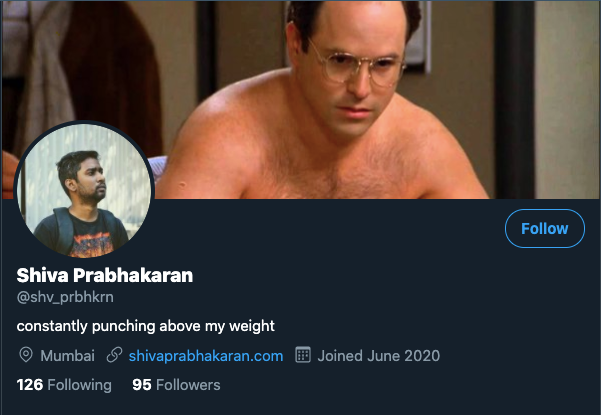
Task: Visit the shivaprabhakaran.com website link
Action: click(x=206, y=356)
